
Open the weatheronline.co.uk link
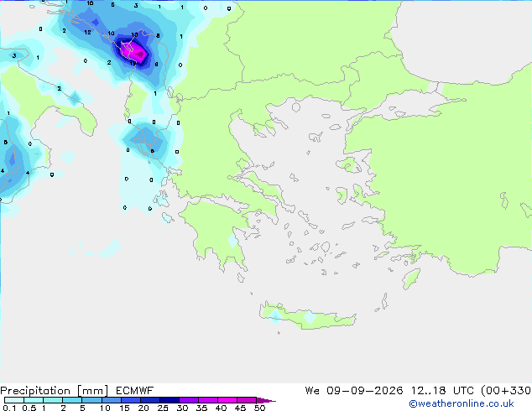click(x=462, y=403)
